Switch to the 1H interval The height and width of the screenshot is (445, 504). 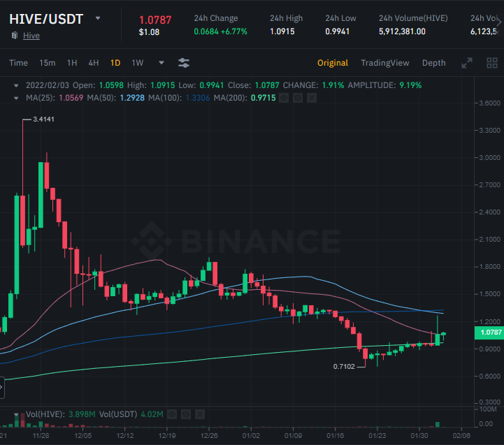(x=72, y=63)
